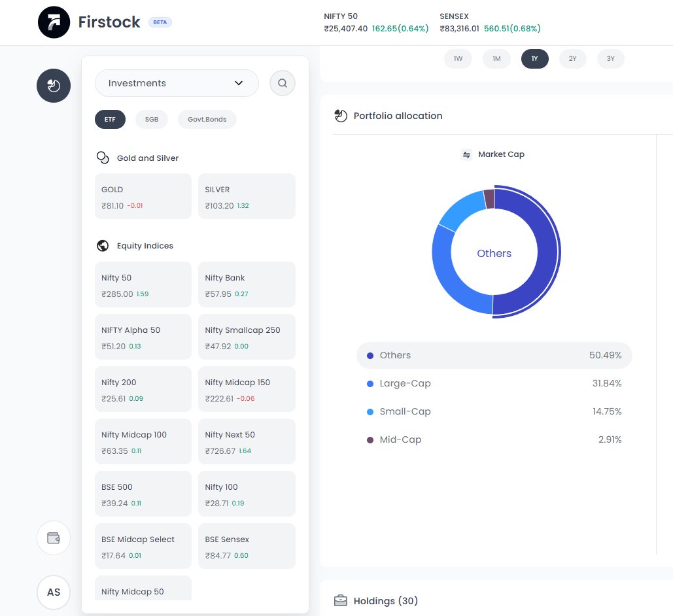Open the Nifty Midcap 100 card
This screenshot has height=616, width=673.
[x=143, y=441]
